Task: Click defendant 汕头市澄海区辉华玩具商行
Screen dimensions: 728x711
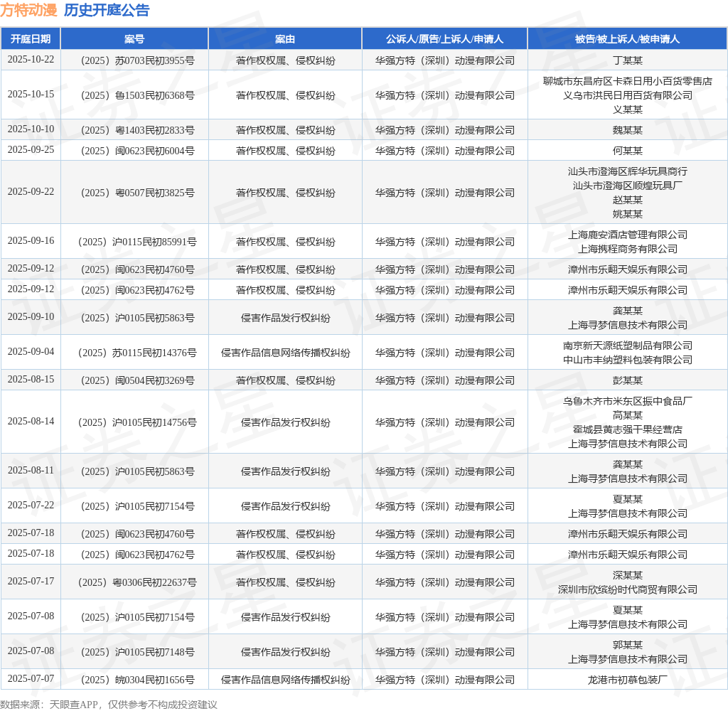Action: pos(627,171)
